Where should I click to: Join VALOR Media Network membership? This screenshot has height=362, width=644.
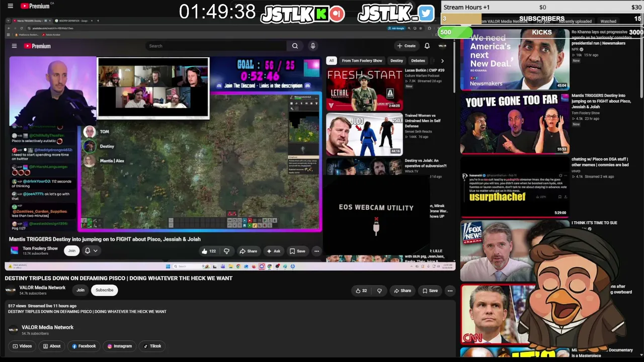(x=80, y=290)
